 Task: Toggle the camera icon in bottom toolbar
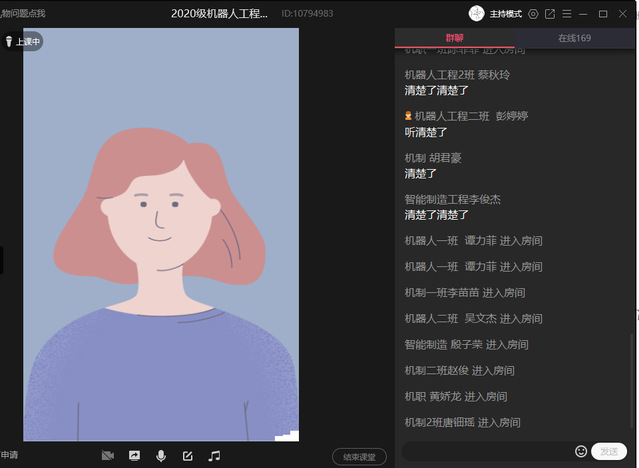point(108,456)
